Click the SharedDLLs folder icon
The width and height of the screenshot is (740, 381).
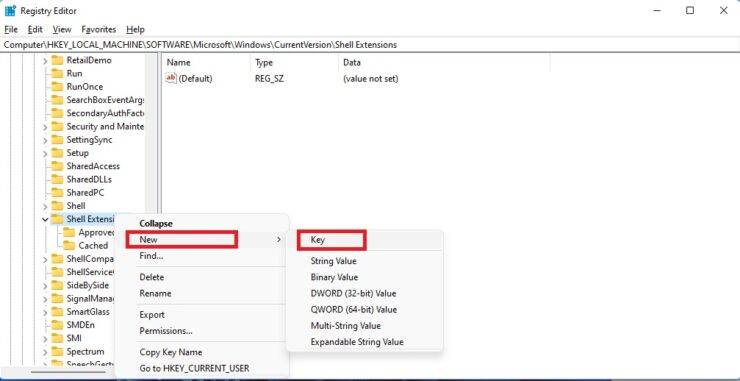(57, 179)
